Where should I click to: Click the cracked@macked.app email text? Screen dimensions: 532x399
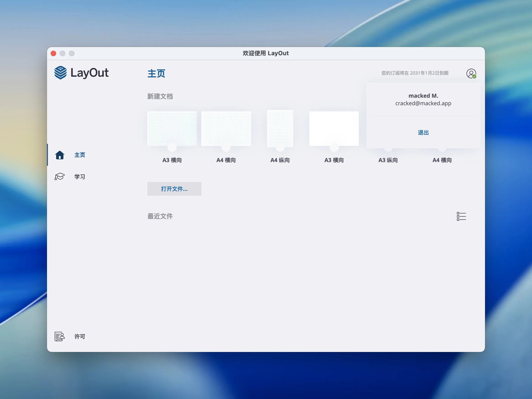click(x=423, y=103)
